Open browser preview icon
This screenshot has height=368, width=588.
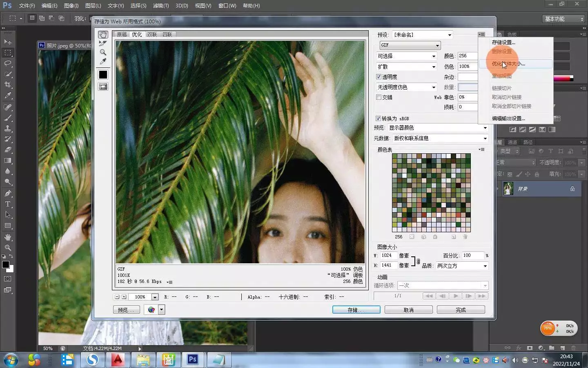pos(151,310)
